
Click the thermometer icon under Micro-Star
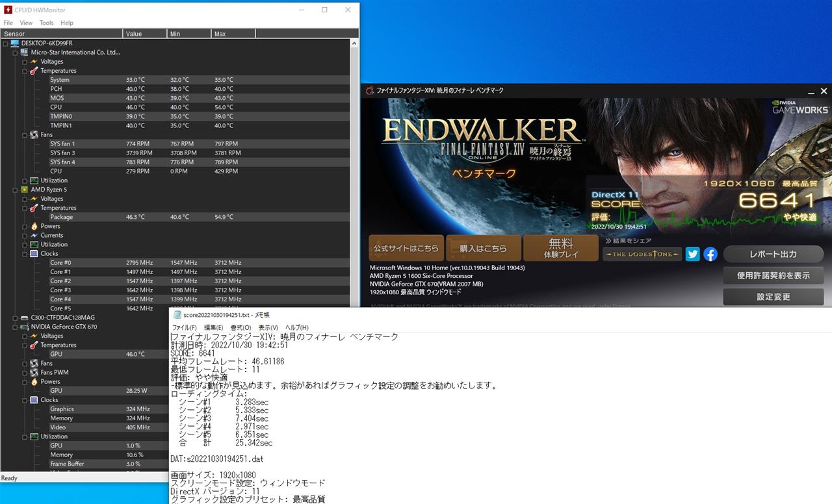pos(34,70)
